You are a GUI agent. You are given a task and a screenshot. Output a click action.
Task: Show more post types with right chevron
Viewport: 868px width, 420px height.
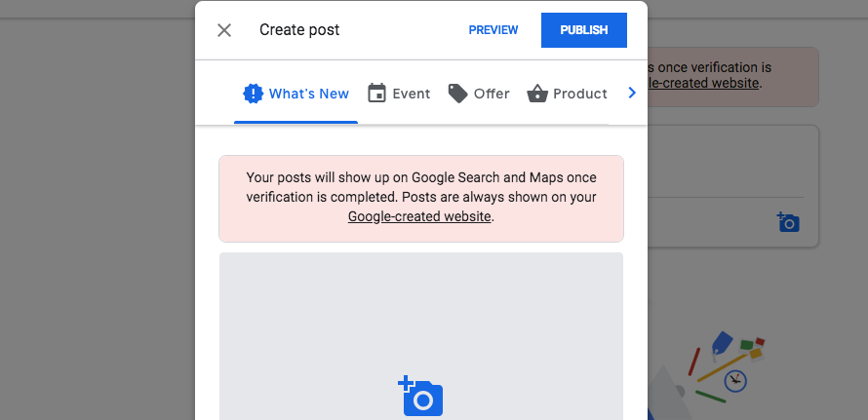pos(632,93)
